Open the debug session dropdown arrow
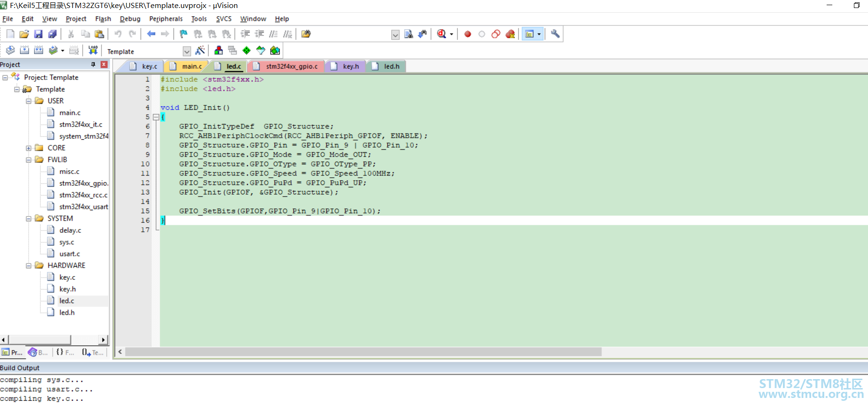 452,34
